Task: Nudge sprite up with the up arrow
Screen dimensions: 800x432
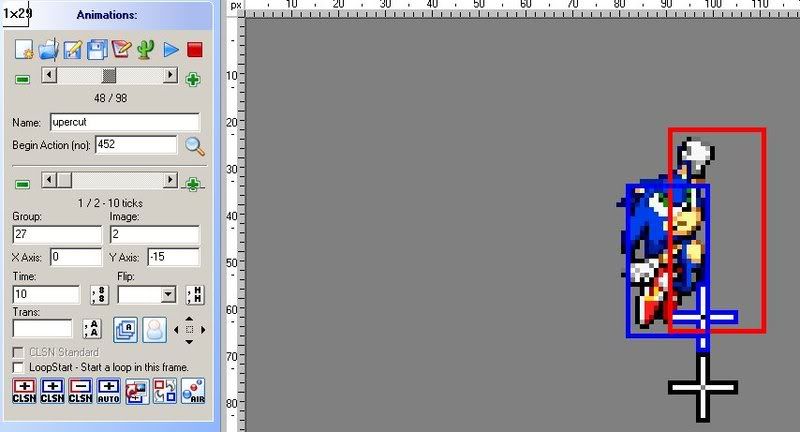Action: 189,318
